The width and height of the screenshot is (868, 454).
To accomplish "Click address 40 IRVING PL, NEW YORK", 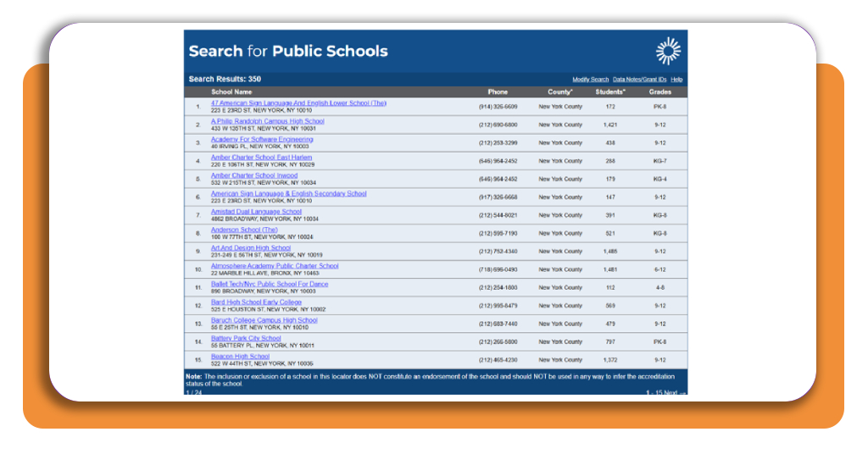I will pos(259,147).
